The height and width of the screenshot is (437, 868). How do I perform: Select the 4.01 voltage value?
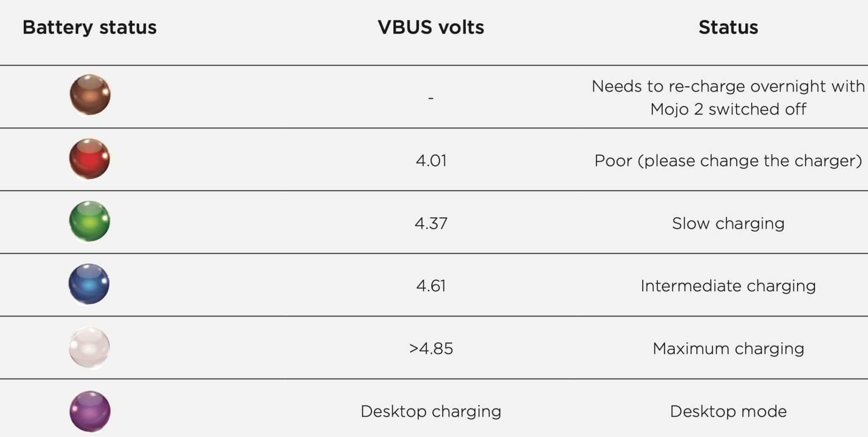431,161
